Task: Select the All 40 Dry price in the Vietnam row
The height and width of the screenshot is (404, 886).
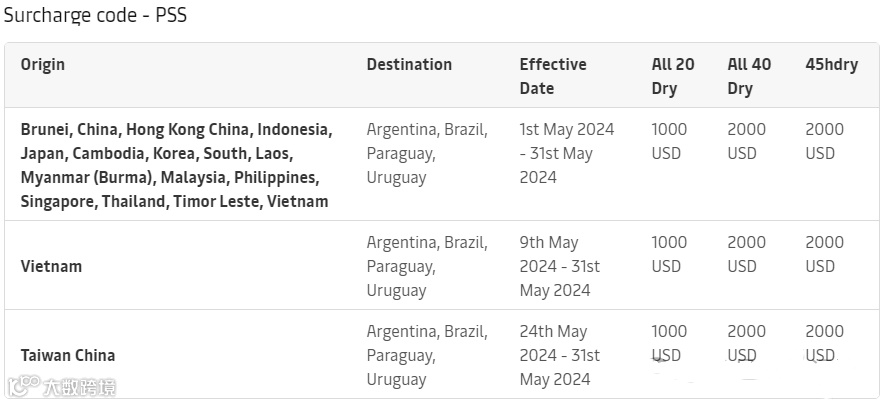Action: point(746,254)
